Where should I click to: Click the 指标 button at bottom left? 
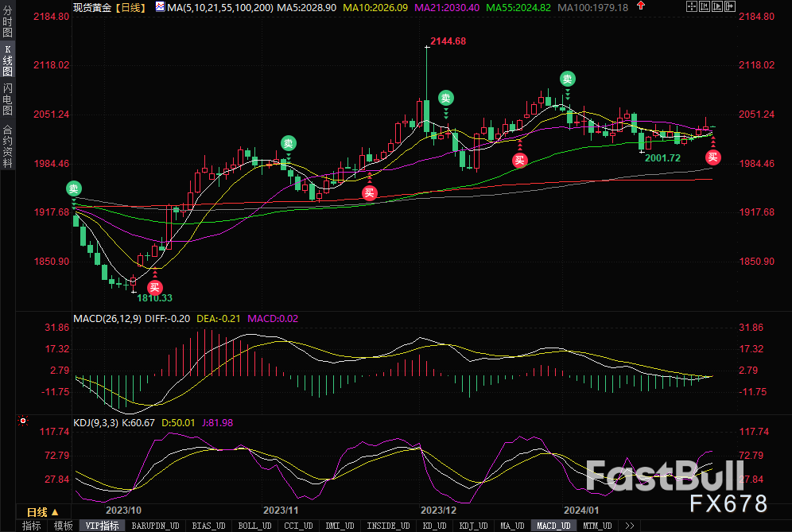(x=32, y=526)
